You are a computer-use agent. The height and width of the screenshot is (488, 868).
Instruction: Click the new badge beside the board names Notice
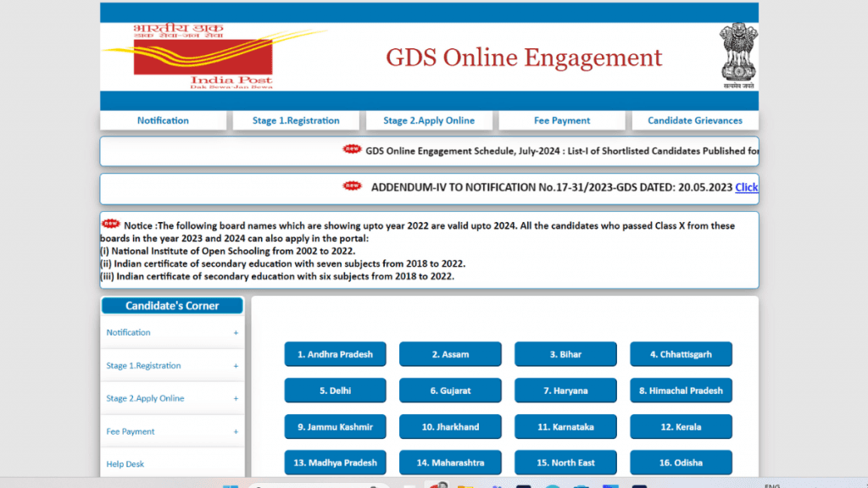pos(111,225)
